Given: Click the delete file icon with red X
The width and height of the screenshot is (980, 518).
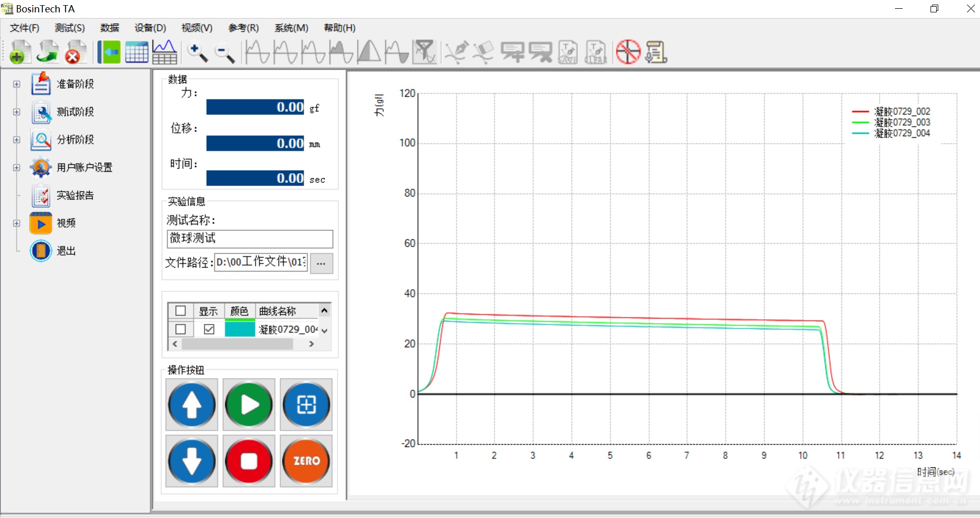Looking at the screenshot, I should [x=75, y=52].
